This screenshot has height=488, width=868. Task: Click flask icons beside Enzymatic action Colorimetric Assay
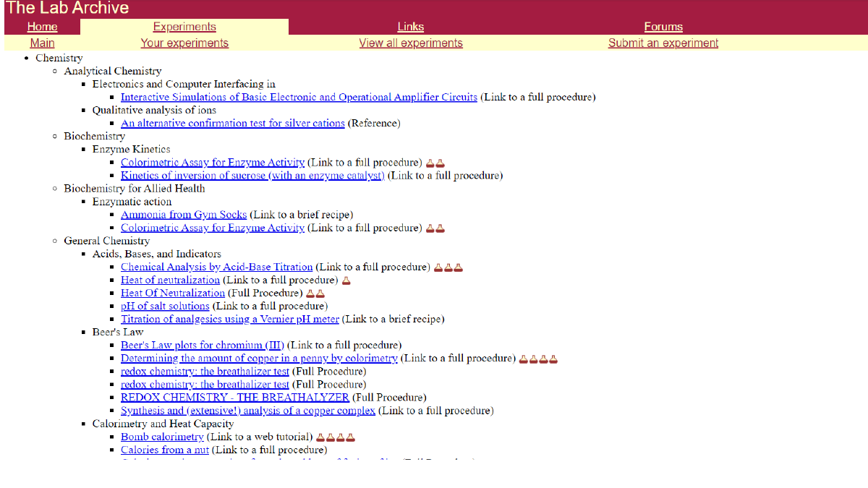(x=435, y=228)
